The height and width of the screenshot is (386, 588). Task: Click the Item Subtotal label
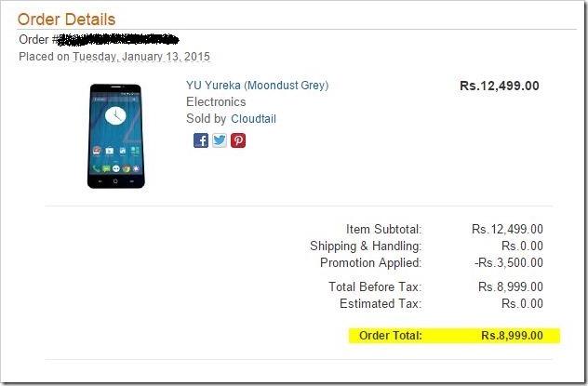click(x=384, y=229)
